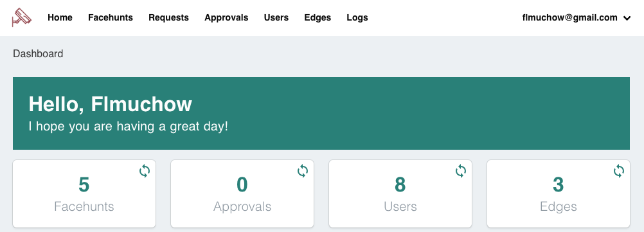Open the Facehunts navigation item
644x232 pixels.
(111, 17)
